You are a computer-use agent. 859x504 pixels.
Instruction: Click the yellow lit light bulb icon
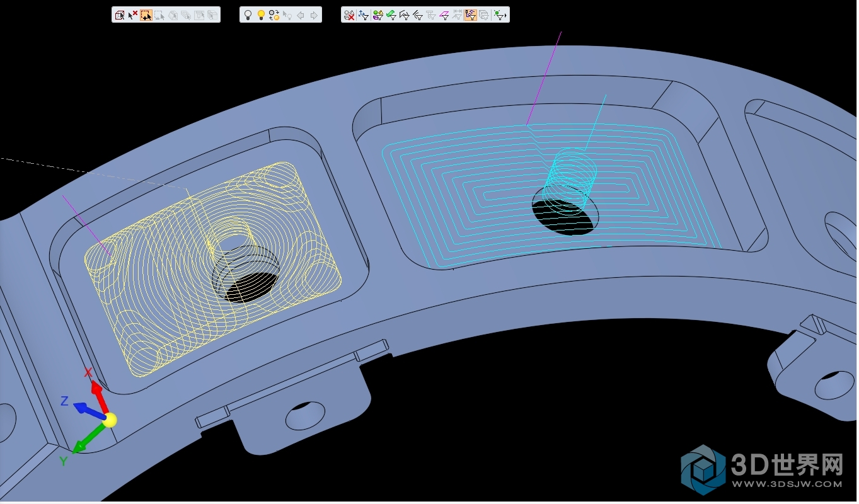[261, 15]
